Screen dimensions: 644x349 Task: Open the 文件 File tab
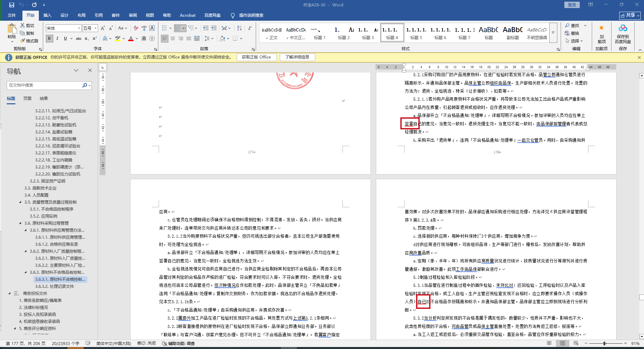tap(12, 15)
